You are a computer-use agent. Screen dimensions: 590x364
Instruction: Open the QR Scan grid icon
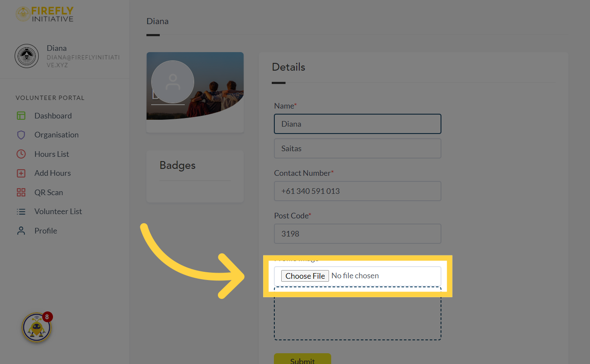pyautogui.click(x=21, y=192)
